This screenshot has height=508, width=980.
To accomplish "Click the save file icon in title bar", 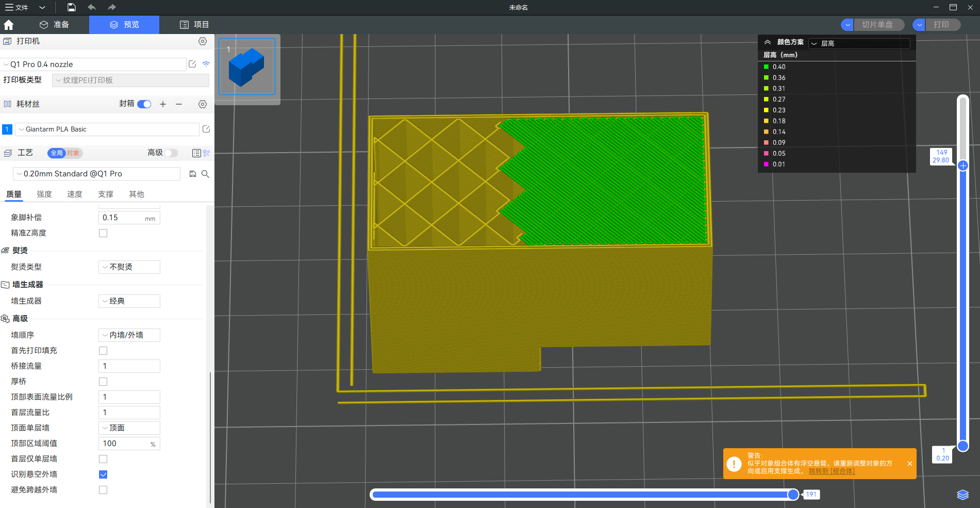I will 72,7.
